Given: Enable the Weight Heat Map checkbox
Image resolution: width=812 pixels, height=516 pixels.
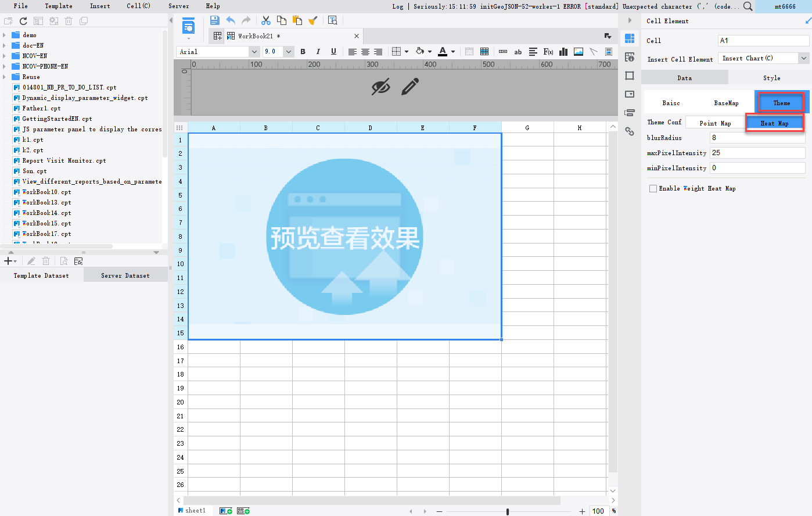Looking at the screenshot, I should (652, 188).
